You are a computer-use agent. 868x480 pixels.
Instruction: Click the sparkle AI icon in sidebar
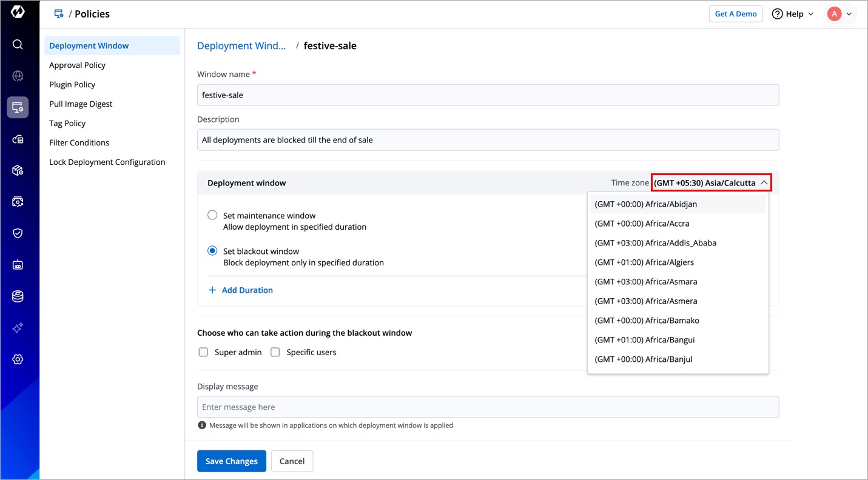point(18,328)
